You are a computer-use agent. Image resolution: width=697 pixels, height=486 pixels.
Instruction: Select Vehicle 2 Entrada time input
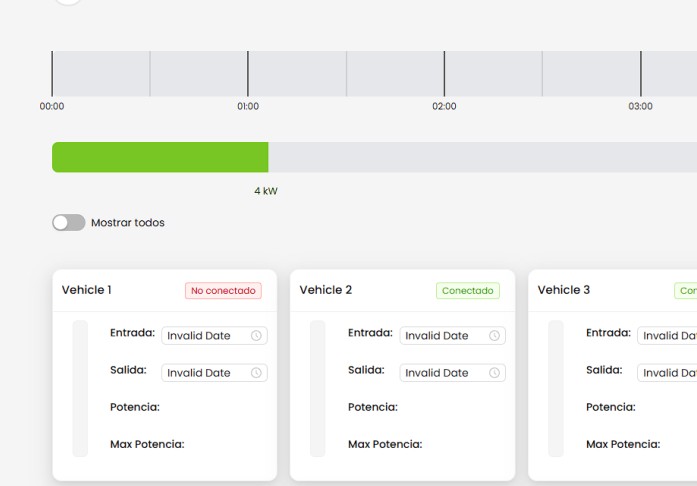(x=453, y=336)
